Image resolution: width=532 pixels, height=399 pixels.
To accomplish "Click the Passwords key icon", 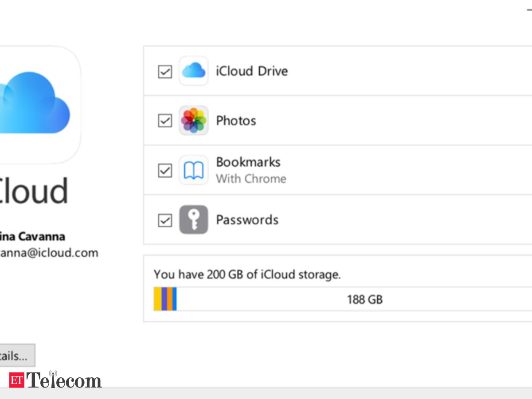I will 194,220.
